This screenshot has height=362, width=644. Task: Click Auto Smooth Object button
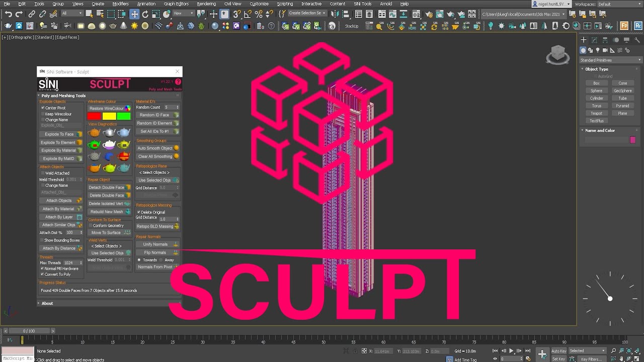pyautogui.click(x=157, y=148)
